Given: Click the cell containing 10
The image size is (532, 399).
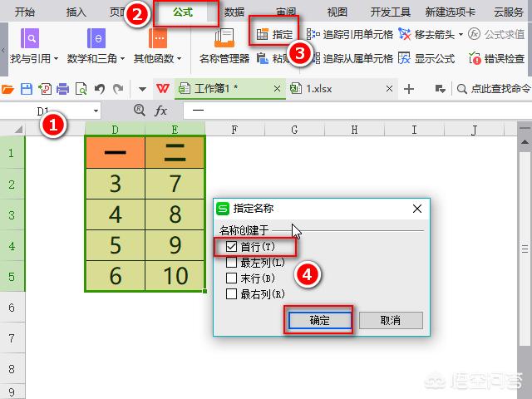Looking at the screenshot, I should [x=175, y=275].
